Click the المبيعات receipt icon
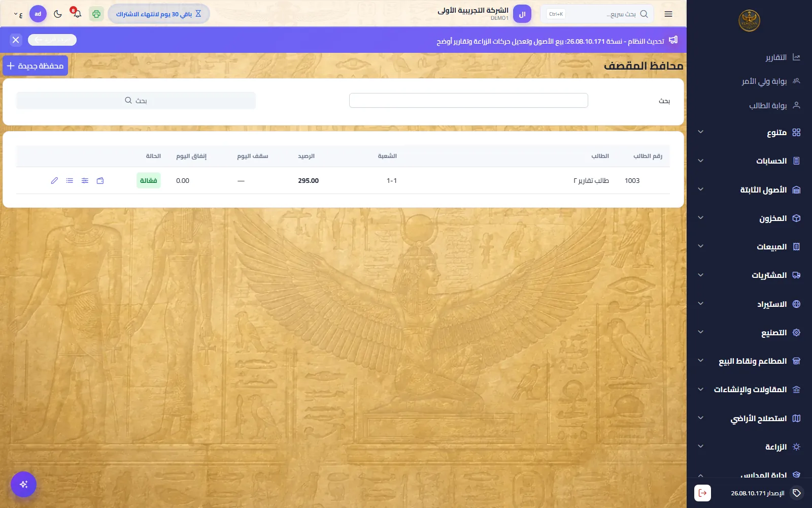Screen dimensions: 812x508 point(796,246)
